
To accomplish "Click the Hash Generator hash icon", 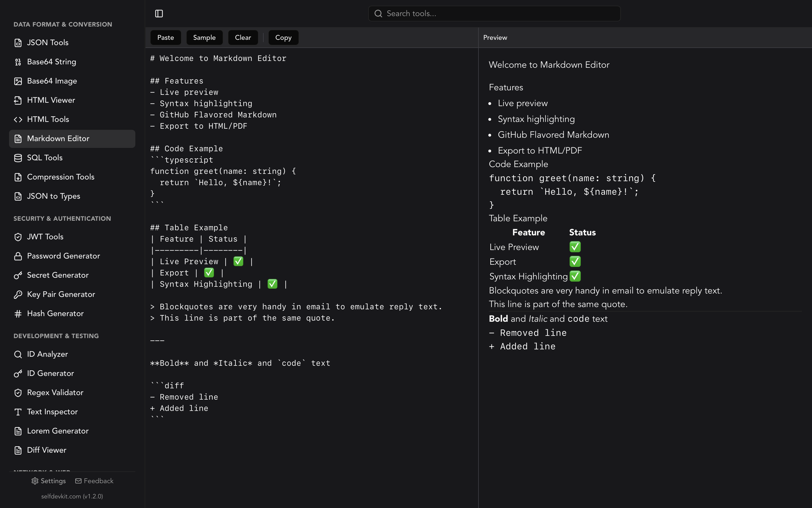I will click(x=18, y=314).
